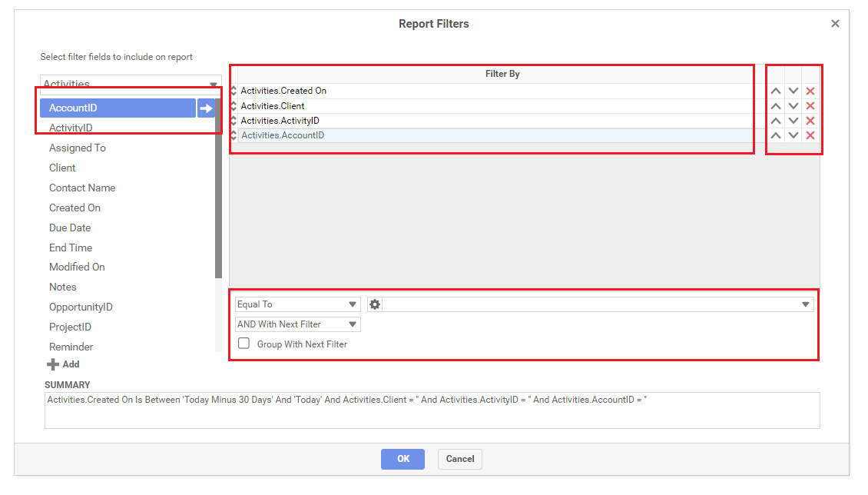The image size is (868, 495).
Task: Enable Group With Next Filter checkbox
Action: (x=244, y=344)
